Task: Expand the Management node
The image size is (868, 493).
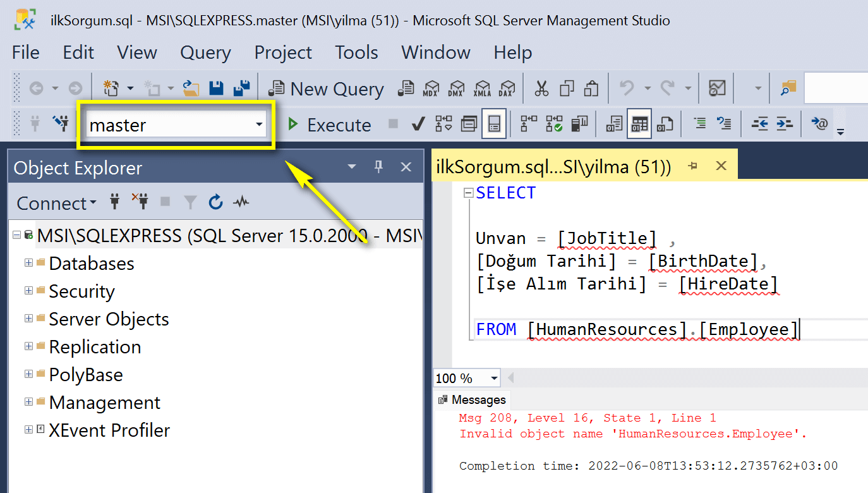Action: (28, 402)
